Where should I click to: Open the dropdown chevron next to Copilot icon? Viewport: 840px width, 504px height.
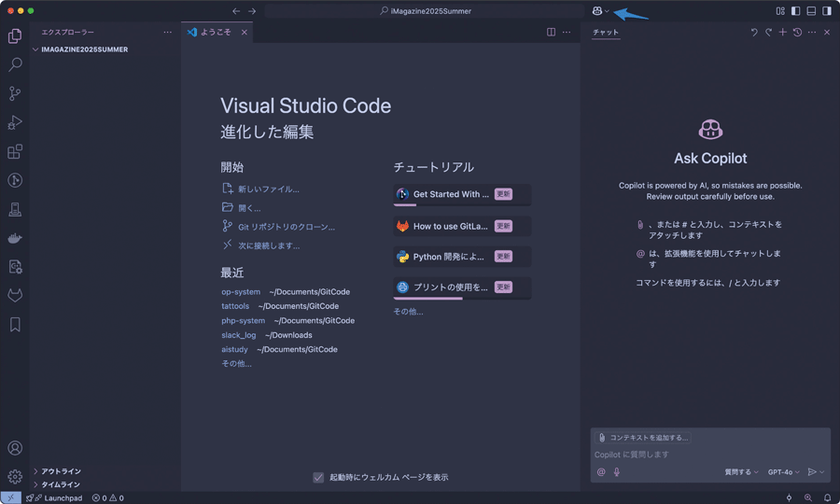pyautogui.click(x=607, y=10)
